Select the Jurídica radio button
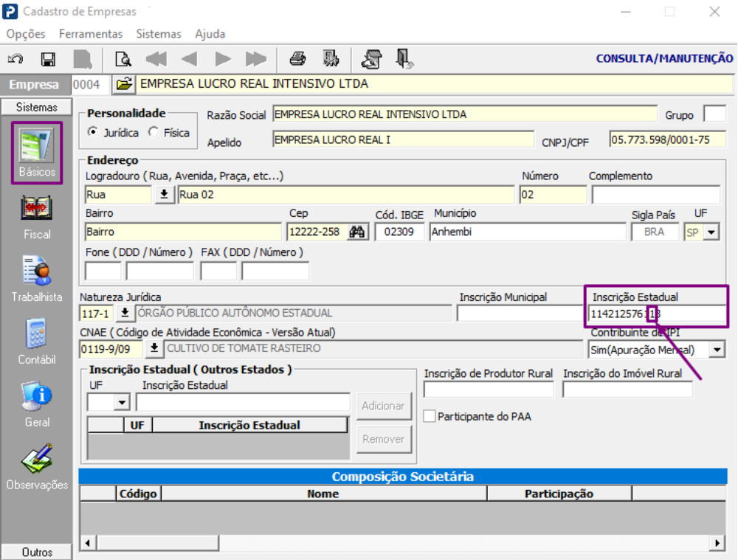Viewport: 738px width, 560px height. [x=93, y=133]
